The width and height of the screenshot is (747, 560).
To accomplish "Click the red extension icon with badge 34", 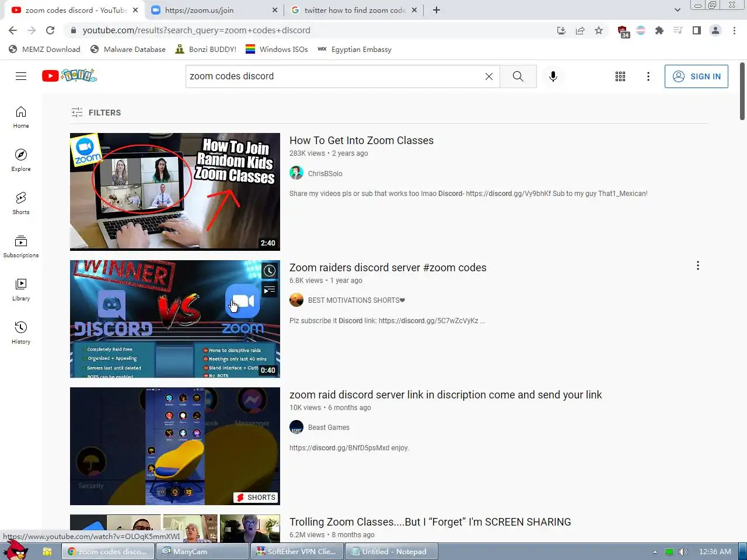I will (x=623, y=32).
